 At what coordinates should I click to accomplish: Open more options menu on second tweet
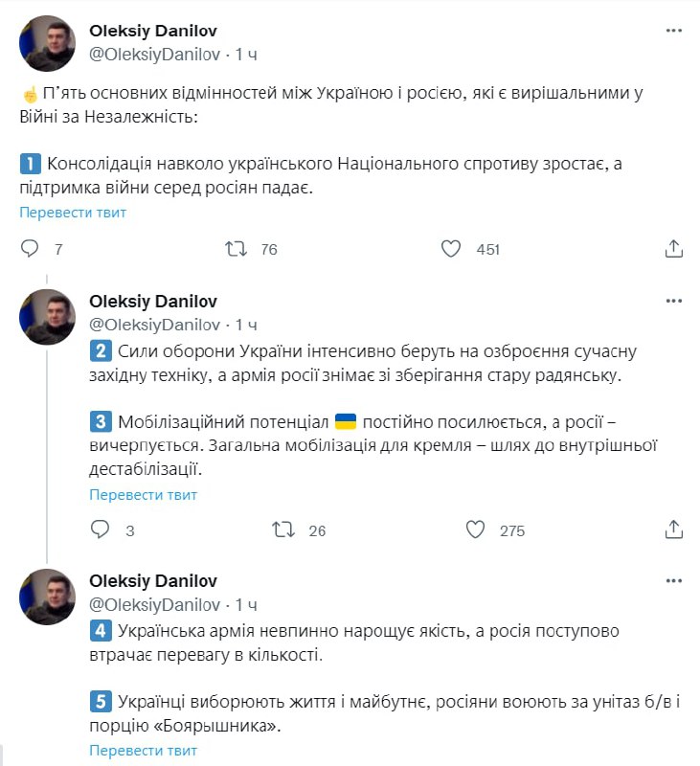[673, 302]
